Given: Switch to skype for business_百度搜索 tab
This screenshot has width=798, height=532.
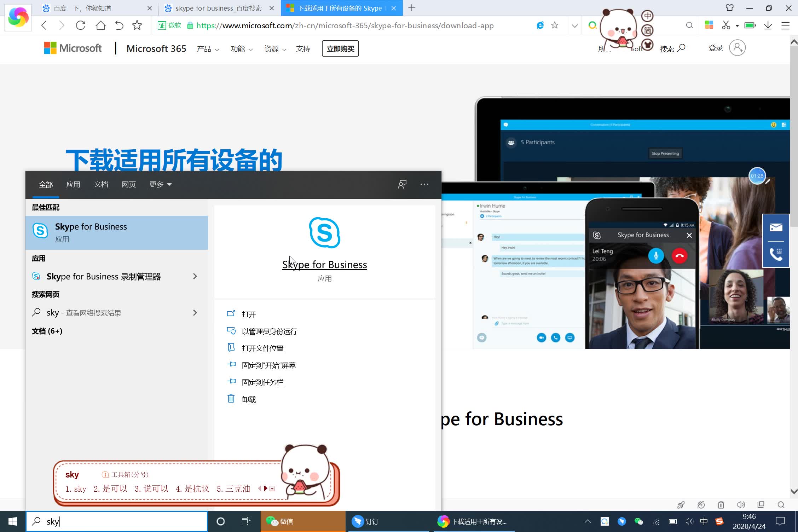Looking at the screenshot, I should (x=219, y=8).
